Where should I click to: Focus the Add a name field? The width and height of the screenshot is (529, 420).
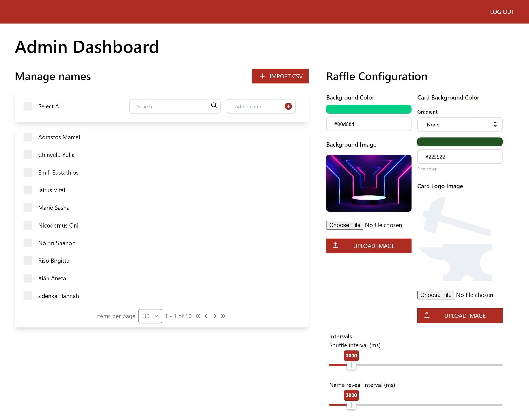(261, 106)
